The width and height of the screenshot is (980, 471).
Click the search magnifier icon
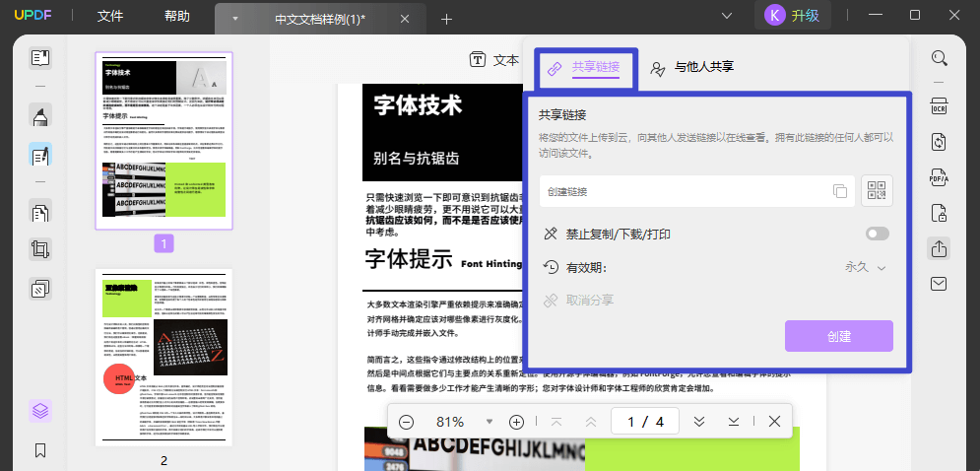click(x=939, y=58)
